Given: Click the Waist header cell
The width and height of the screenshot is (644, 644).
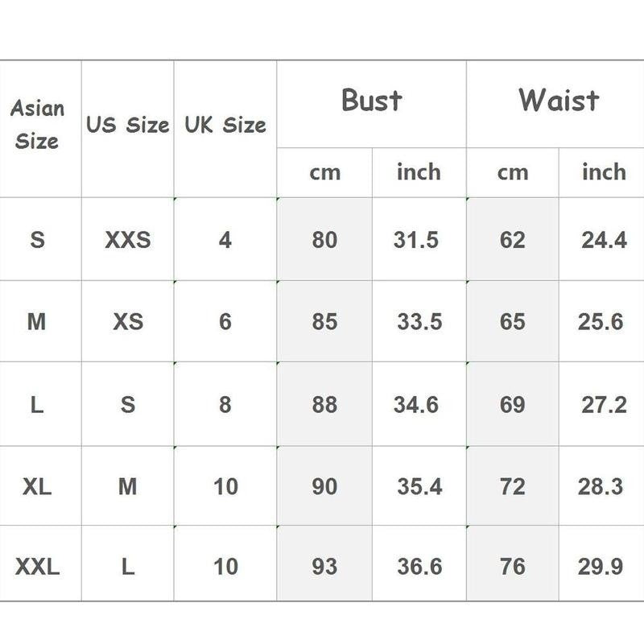Looking at the screenshot, I should coord(559,101).
